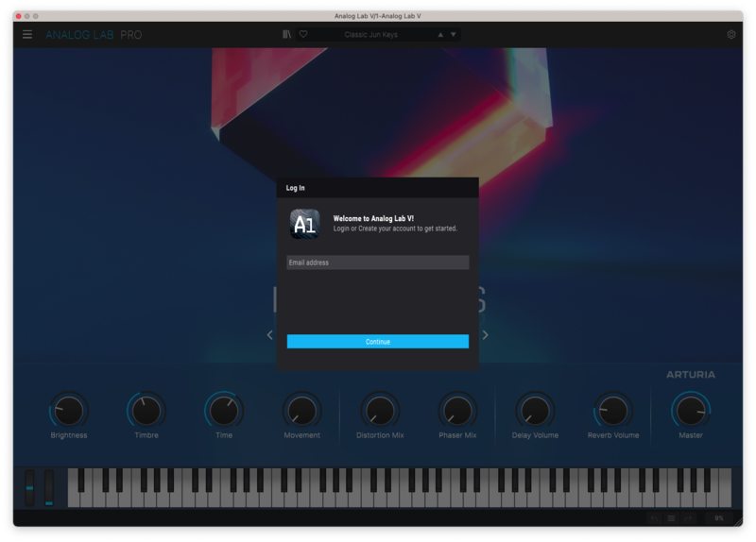
Task: Click the redo arrow in bottom bar
Action: coord(689,518)
